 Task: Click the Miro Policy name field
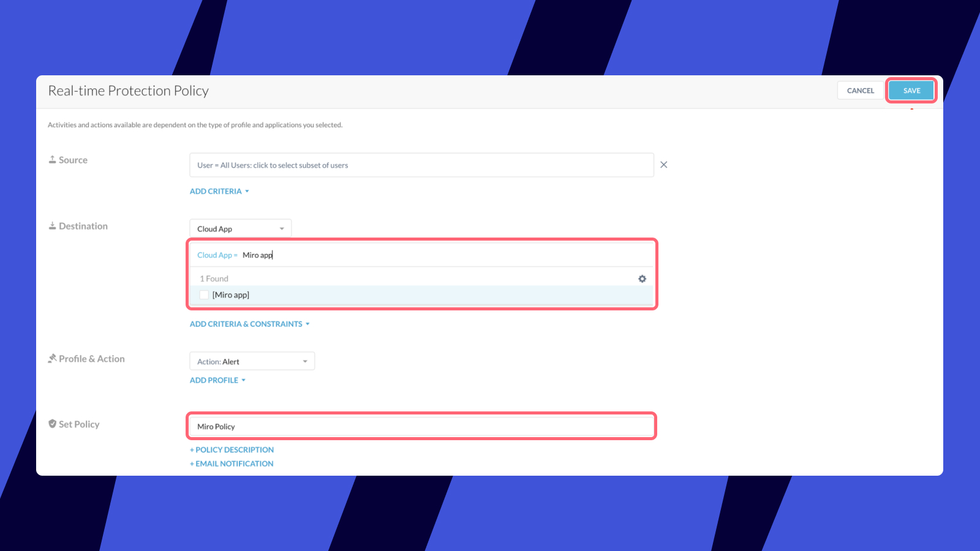(421, 426)
